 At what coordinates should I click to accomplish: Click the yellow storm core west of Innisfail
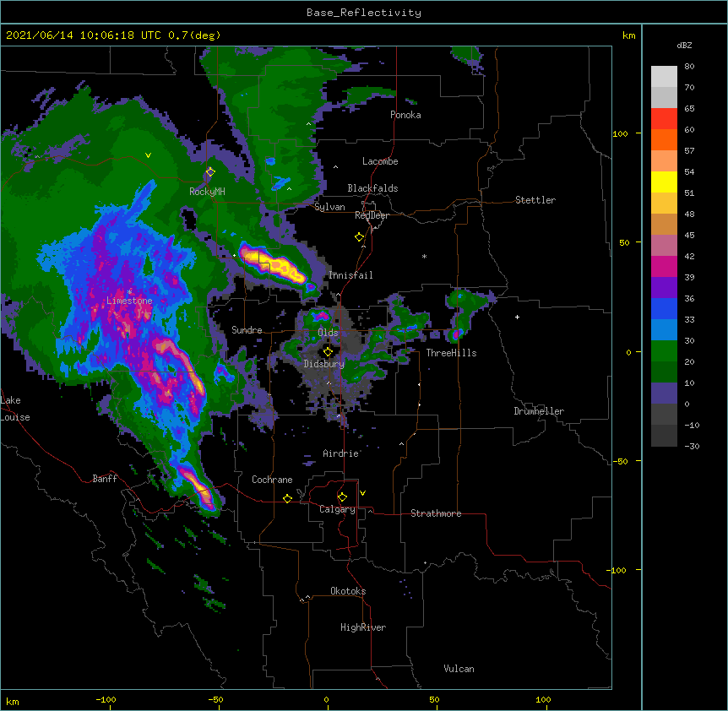pos(274,264)
